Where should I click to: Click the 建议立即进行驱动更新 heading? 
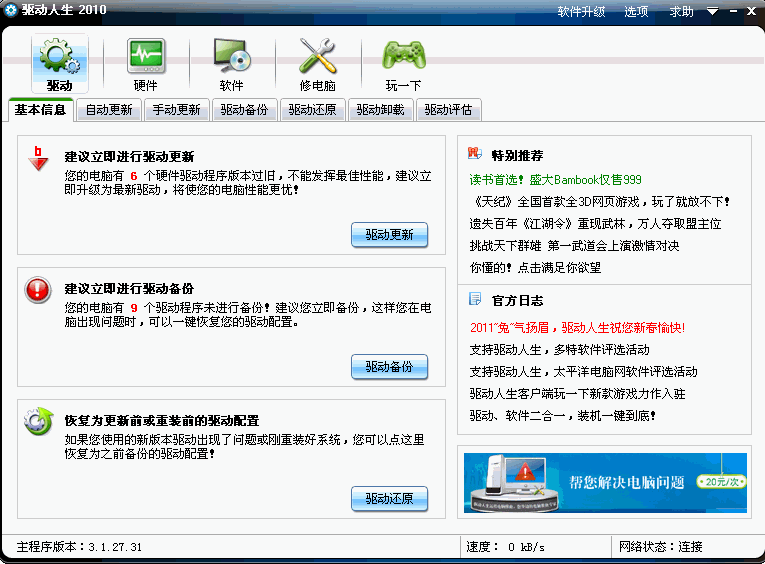click(129, 157)
